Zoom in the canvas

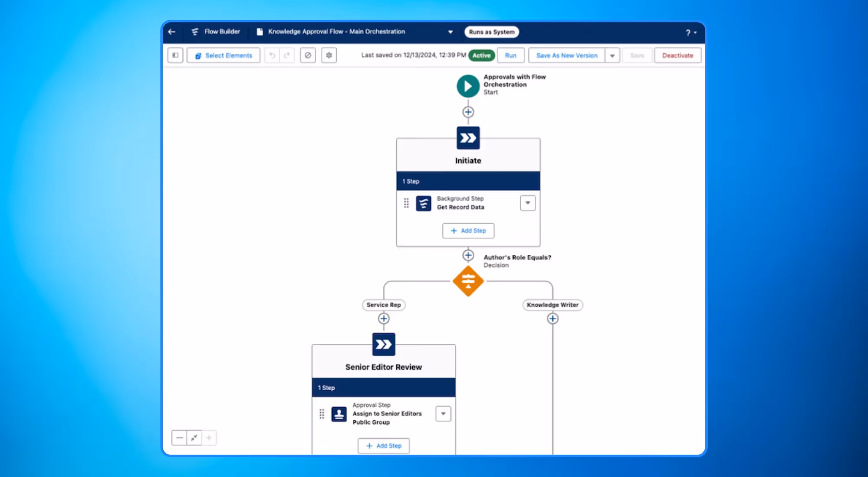(209, 438)
